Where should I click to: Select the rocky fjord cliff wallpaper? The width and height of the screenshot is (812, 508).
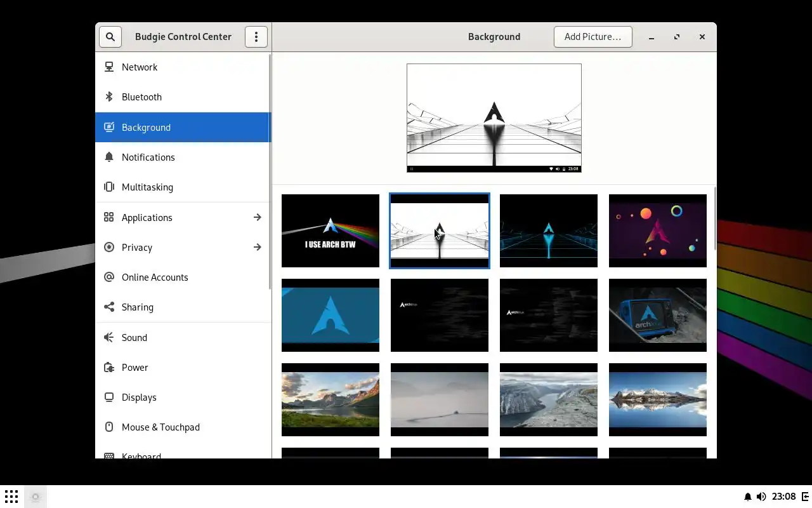coord(549,399)
